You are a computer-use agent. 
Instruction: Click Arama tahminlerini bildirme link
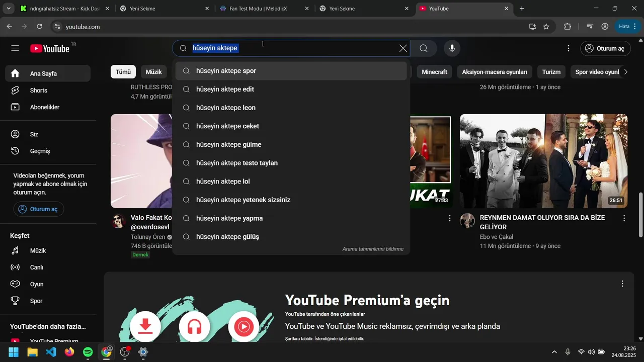(373, 249)
